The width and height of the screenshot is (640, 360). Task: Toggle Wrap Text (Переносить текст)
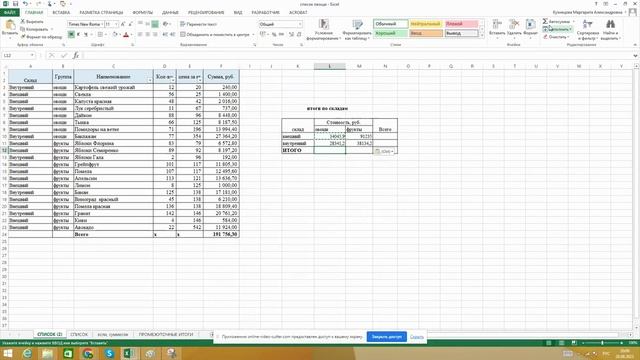click(198, 24)
